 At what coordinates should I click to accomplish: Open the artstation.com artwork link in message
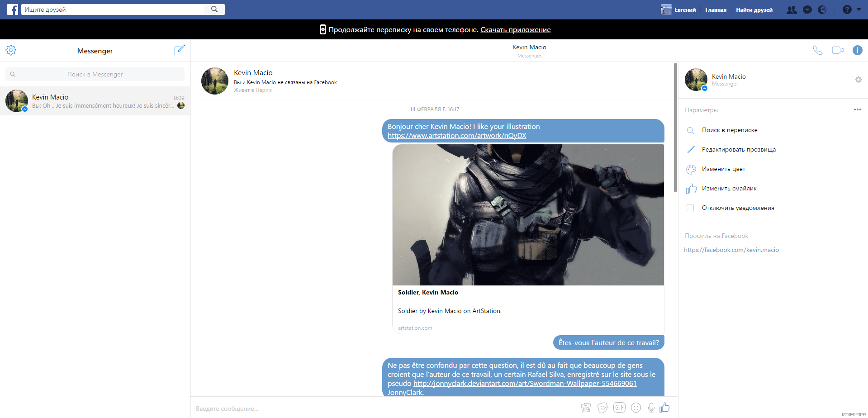457,136
